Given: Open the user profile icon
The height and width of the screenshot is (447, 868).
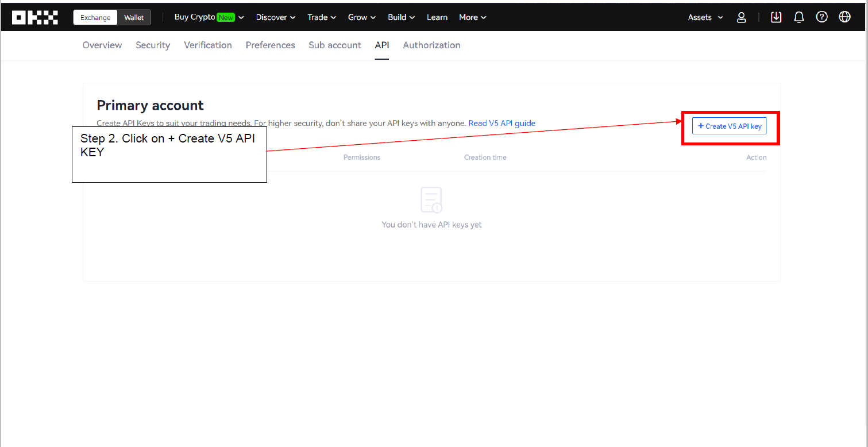Looking at the screenshot, I should coord(742,17).
